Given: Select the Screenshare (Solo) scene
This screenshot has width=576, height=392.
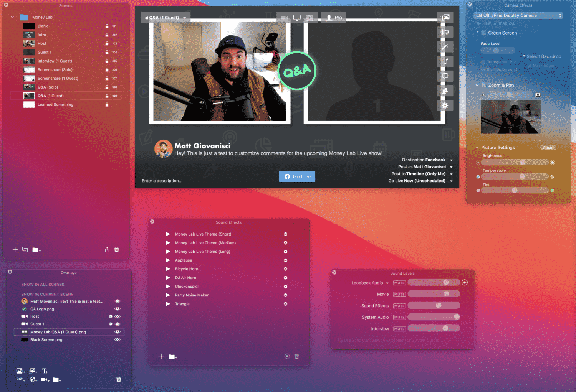Looking at the screenshot, I should (x=66, y=70).
